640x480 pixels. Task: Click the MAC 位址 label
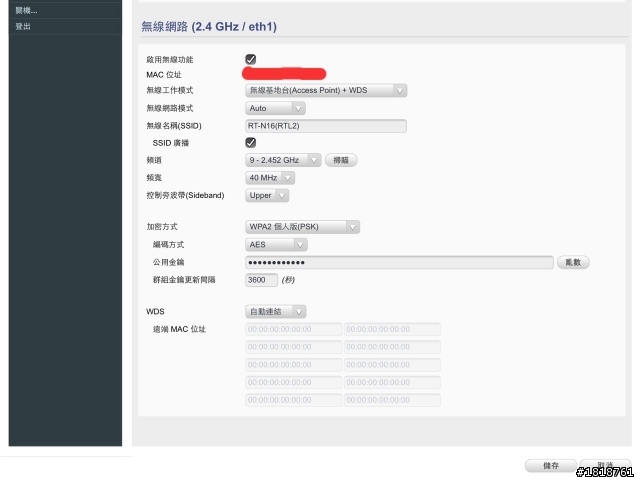(164, 75)
